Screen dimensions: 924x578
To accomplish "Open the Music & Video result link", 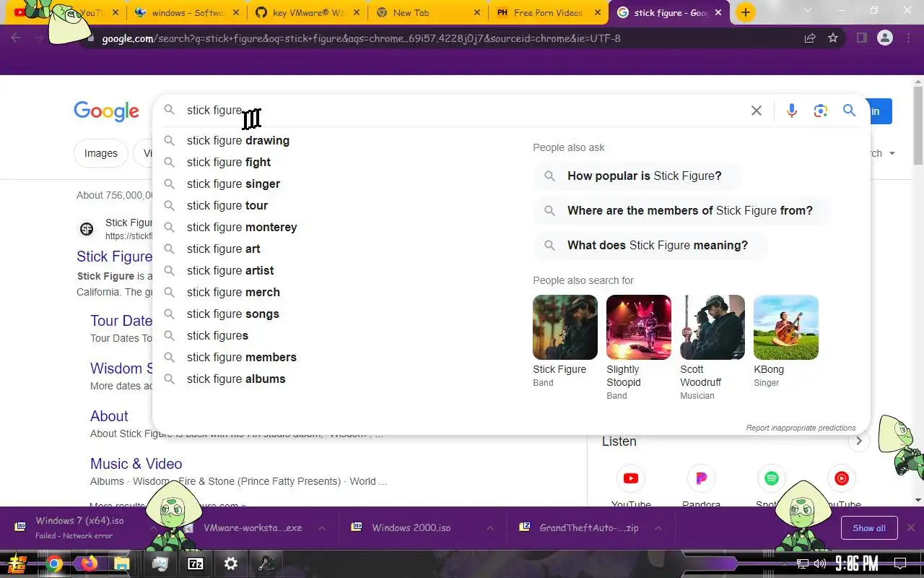I will 136,464.
